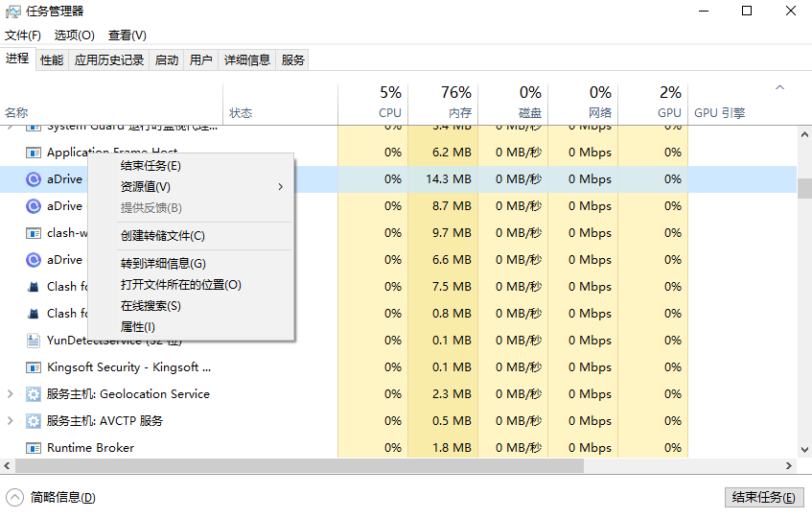812x519 pixels.
Task: Open the 查看(V) menu
Action: point(128,35)
